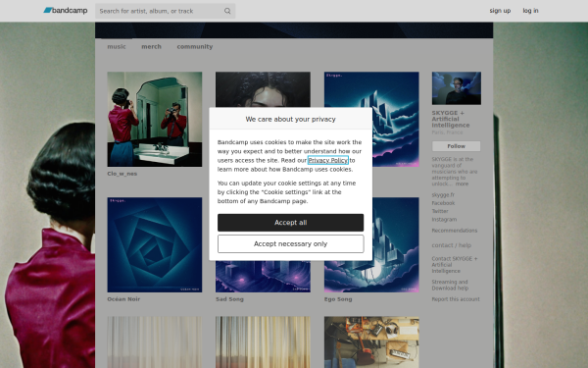Choose Accept necessary only
Image resolution: width=588 pixels, height=368 pixels.
click(291, 243)
